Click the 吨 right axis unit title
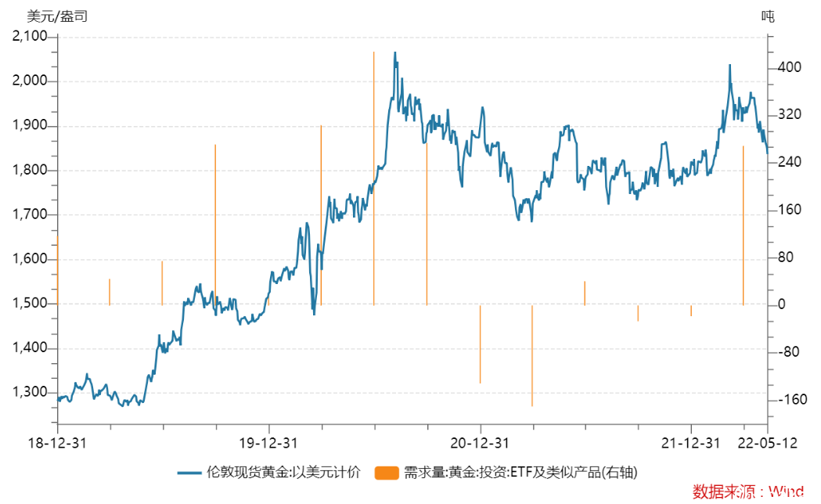This screenshot has width=821, height=504. (768, 16)
